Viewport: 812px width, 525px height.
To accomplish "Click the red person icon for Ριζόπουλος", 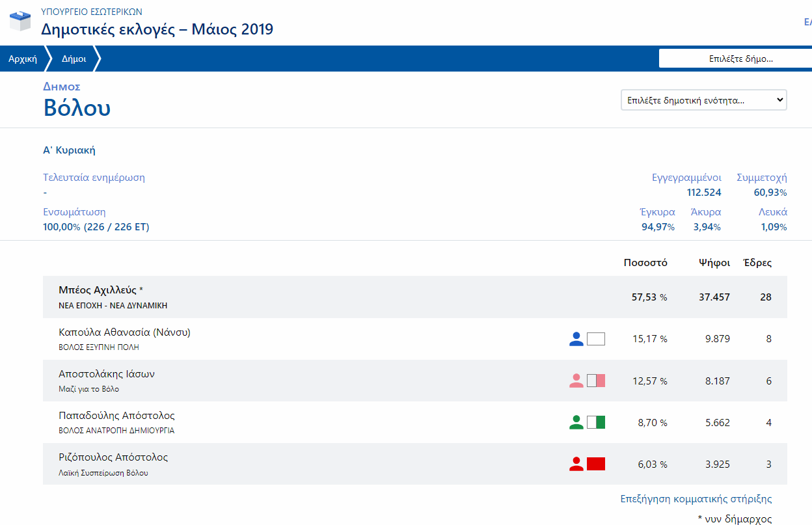I will coord(576,464).
